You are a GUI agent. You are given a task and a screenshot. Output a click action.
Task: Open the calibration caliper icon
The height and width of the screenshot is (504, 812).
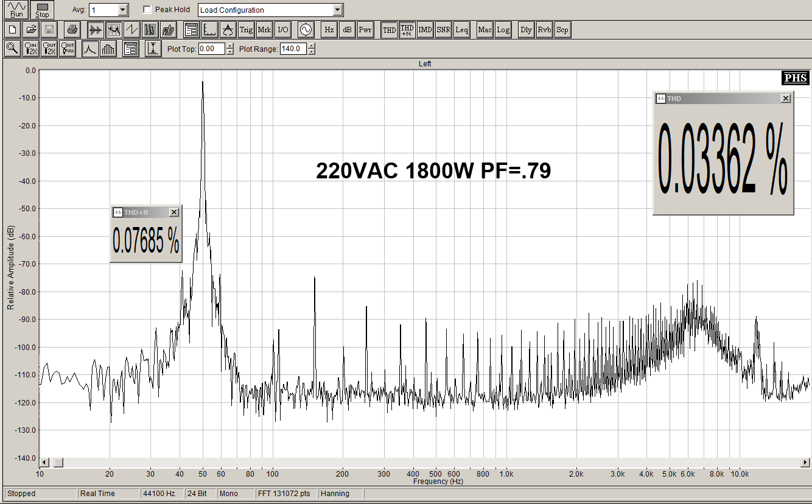click(x=228, y=29)
